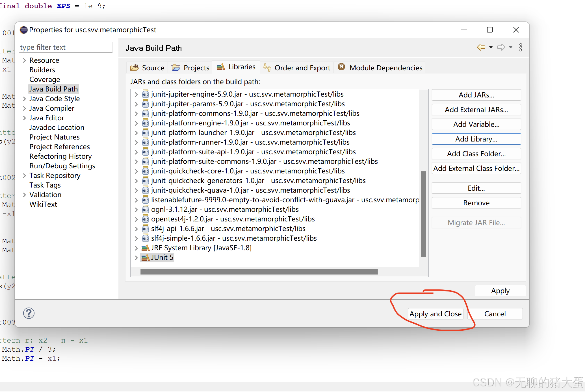Image resolution: width=585 pixels, height=392 pixels.
Task: Click the Eclipse logo in the dialog title
Action: (23, 30)
